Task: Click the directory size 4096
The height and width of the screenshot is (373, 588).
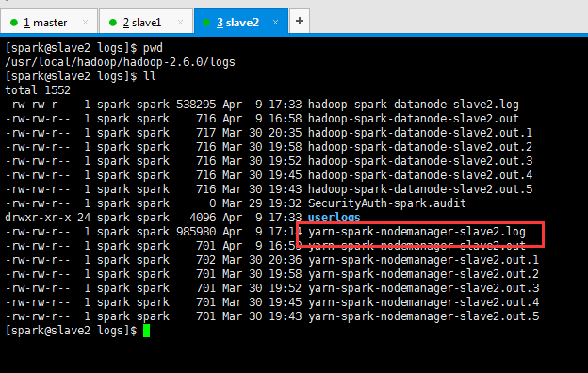Action: click(x=203, y=218)
